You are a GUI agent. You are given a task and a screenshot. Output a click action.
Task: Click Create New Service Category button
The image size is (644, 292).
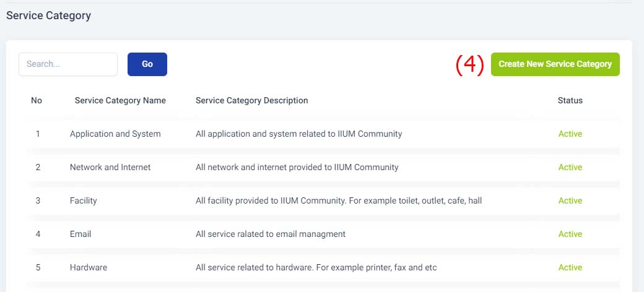[555, 64]
